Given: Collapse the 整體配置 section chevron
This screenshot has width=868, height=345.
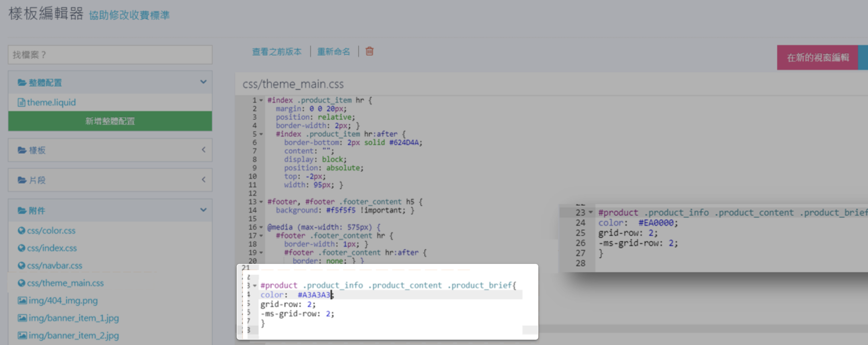Looking at the screenshot, I should click(203, 82).
